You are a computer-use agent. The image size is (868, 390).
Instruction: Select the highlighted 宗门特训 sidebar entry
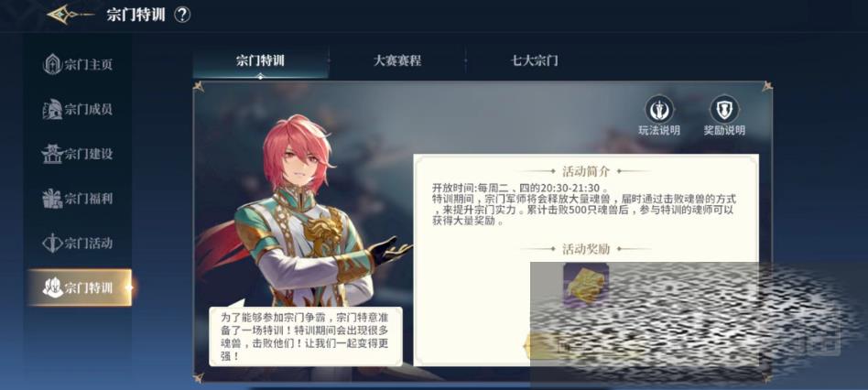coord(80,287)
